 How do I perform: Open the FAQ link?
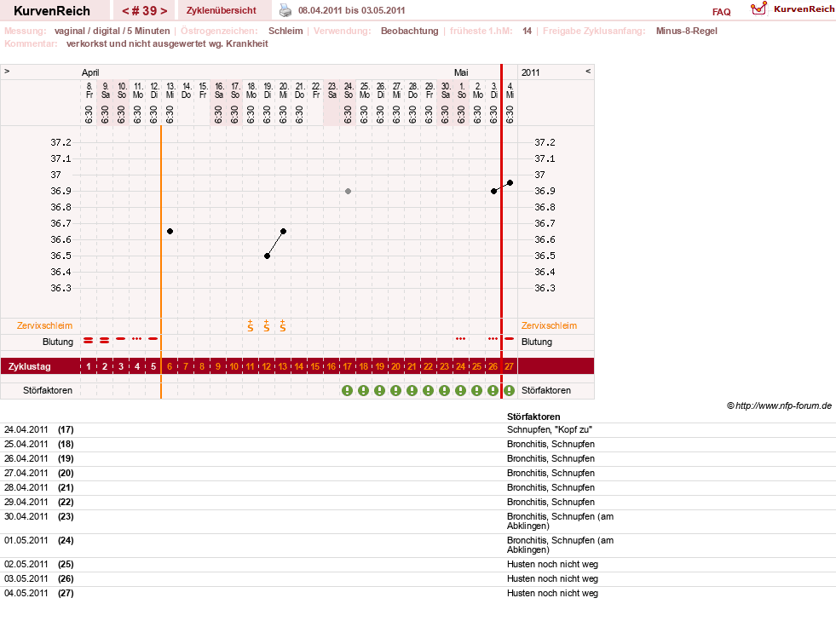[721, 12]
